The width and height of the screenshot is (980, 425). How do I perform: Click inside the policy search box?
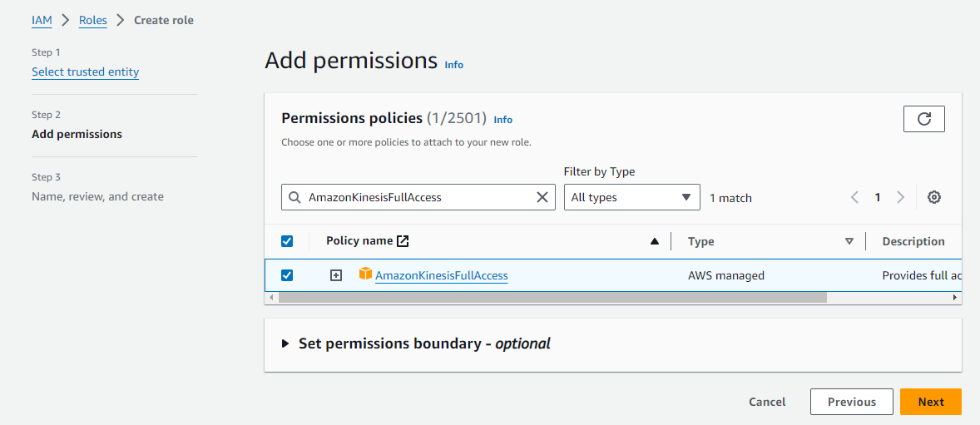click(x=416, y=197)
